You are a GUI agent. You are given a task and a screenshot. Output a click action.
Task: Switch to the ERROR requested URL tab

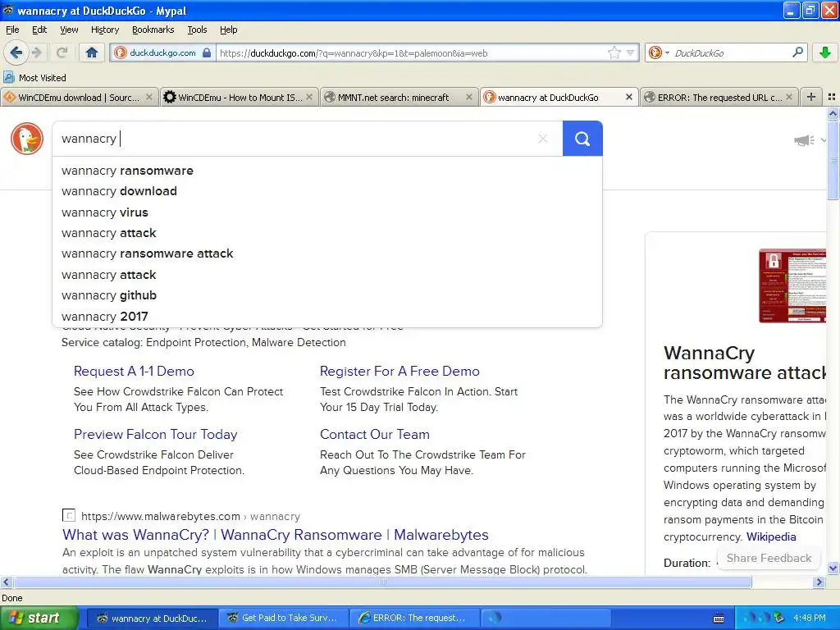[719, 97]
